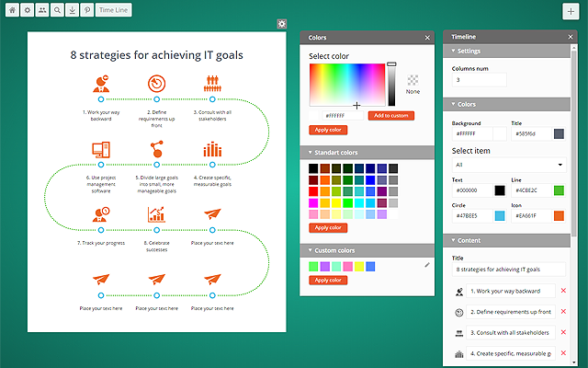Pick the red standard color swatch
Image resolution: width=588 pixels, height=368 pixels.
(x=313, y=191)
